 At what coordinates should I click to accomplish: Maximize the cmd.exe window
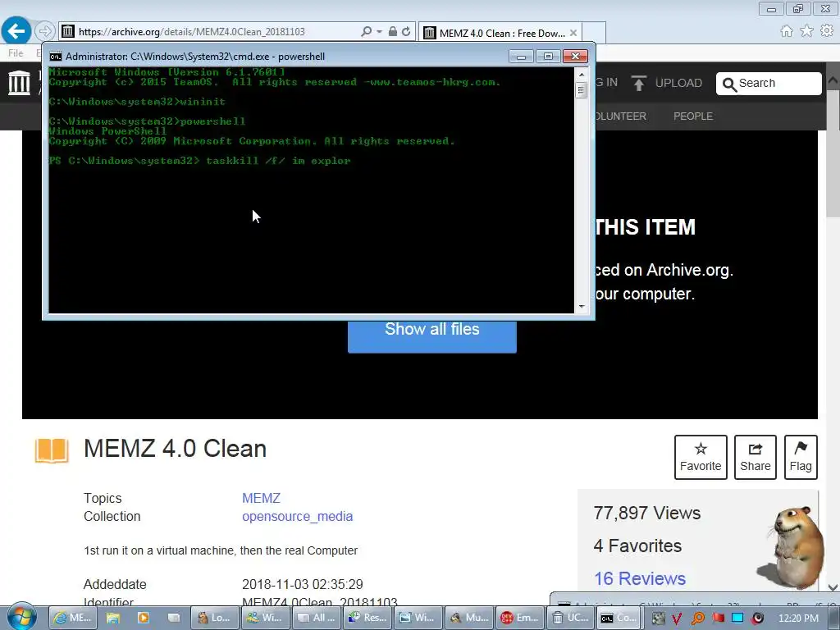(547, 57)
